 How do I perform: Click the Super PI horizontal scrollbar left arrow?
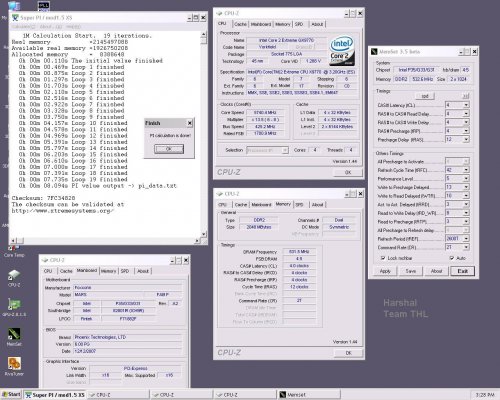(x=14, y=240)
